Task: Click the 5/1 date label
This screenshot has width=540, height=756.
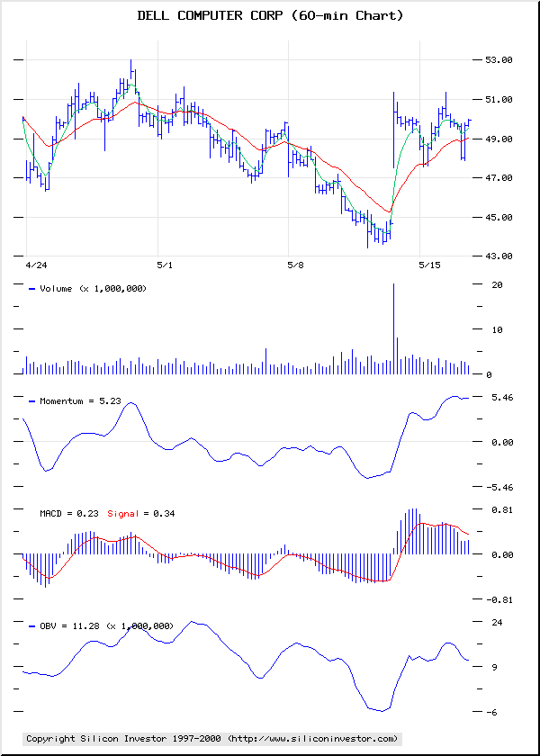Action: tap(164, 265)
